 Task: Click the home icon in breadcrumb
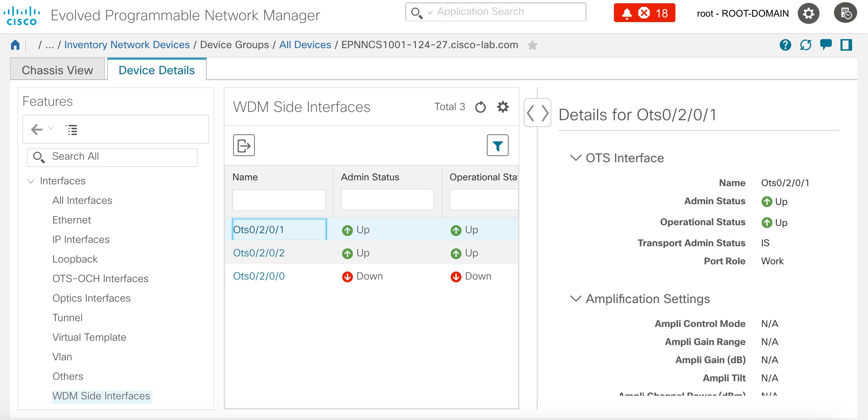(x=15, y=45)
